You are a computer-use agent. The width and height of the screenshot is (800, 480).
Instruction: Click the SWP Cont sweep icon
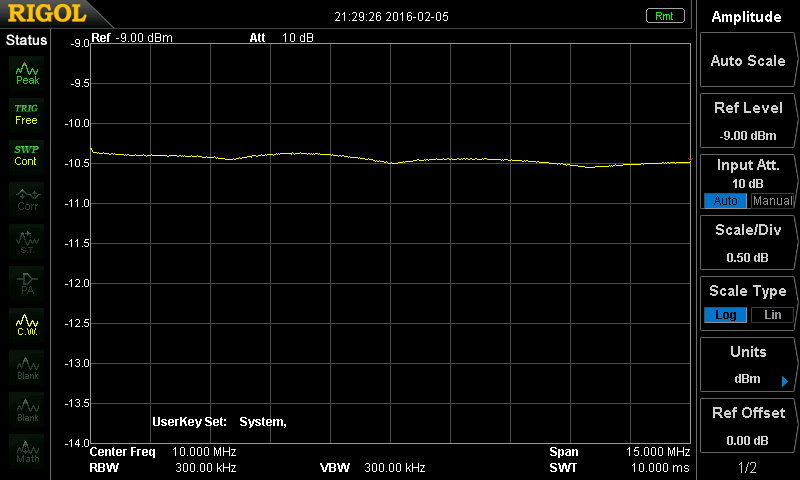pos(26,155)
